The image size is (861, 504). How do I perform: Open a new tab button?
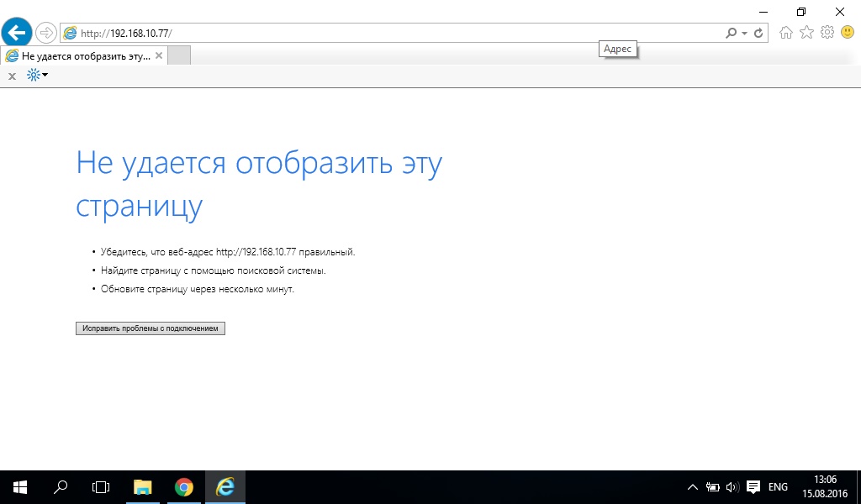click(179, 55)
